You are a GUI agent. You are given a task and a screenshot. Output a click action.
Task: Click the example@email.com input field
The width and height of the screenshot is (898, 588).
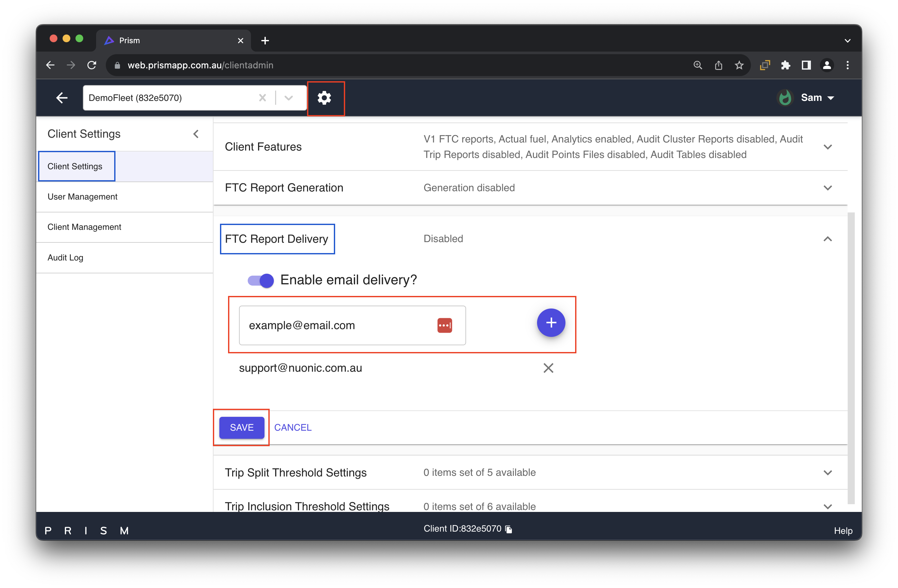click(x=336, y=325)
